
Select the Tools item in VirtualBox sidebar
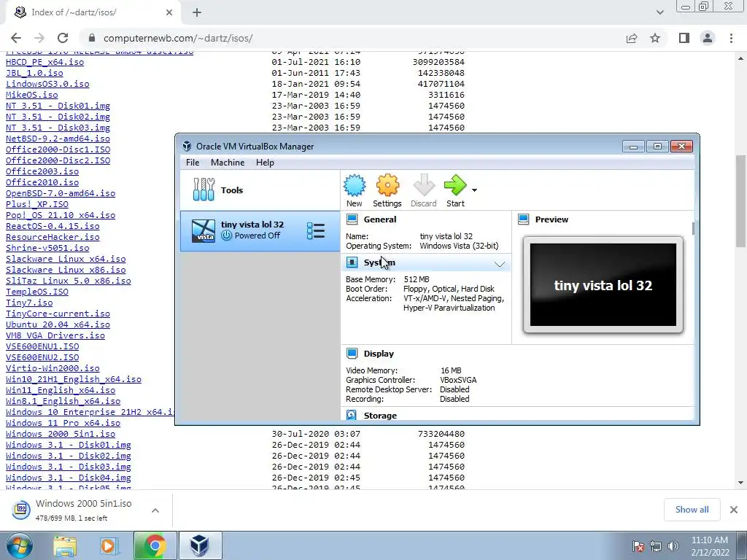[x=260, y=190]
